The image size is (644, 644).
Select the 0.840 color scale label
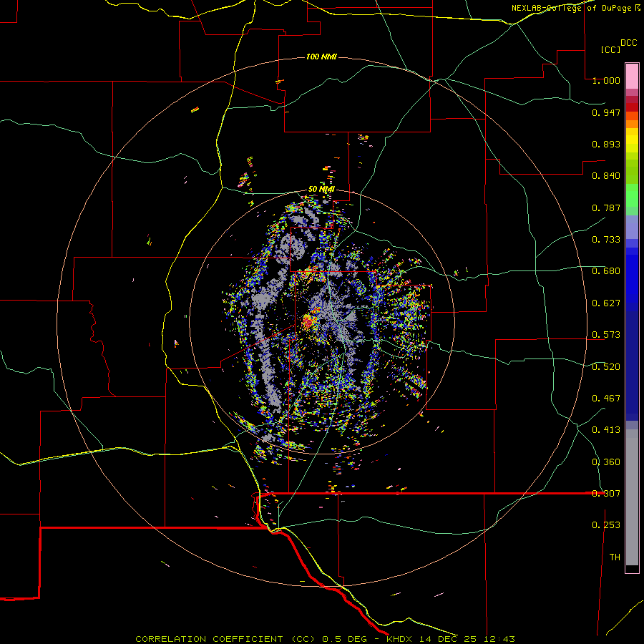(606, 176)
